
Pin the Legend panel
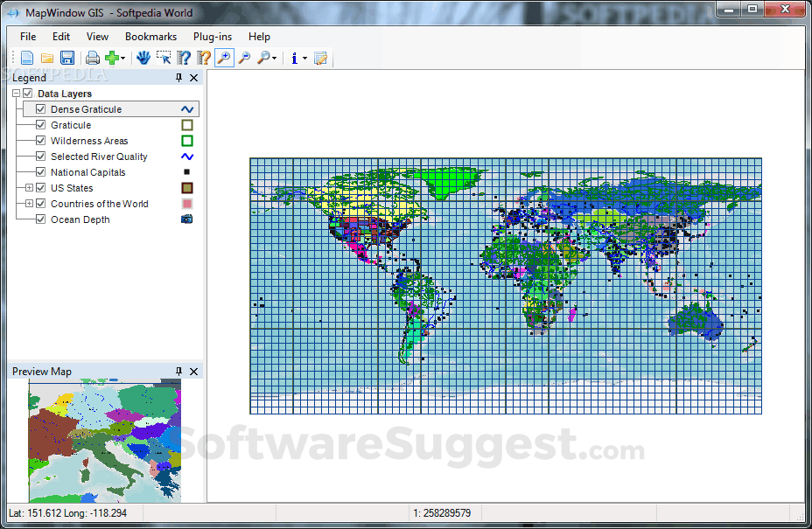tap(178, 78)
